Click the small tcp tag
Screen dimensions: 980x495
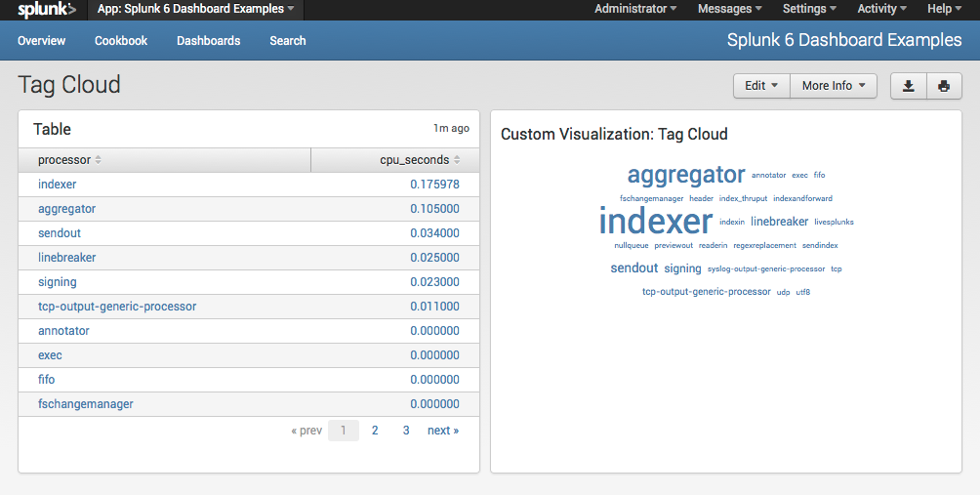tap(837, 269)
